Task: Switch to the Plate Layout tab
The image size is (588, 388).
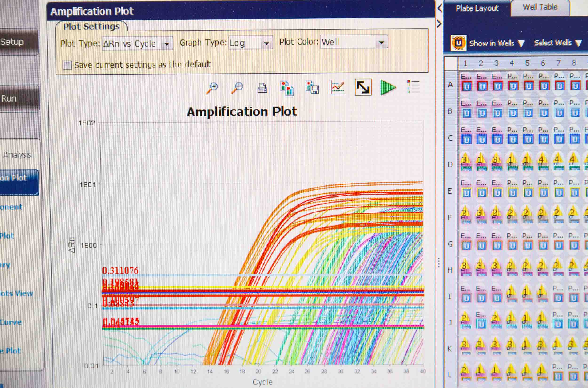Action: click(477, 9)
